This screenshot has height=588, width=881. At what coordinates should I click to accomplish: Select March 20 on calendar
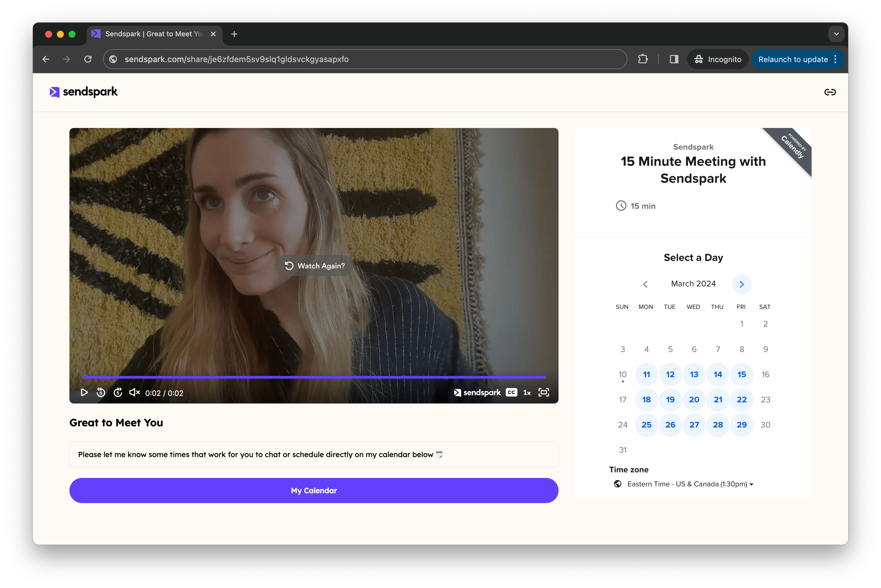[694, 400]
